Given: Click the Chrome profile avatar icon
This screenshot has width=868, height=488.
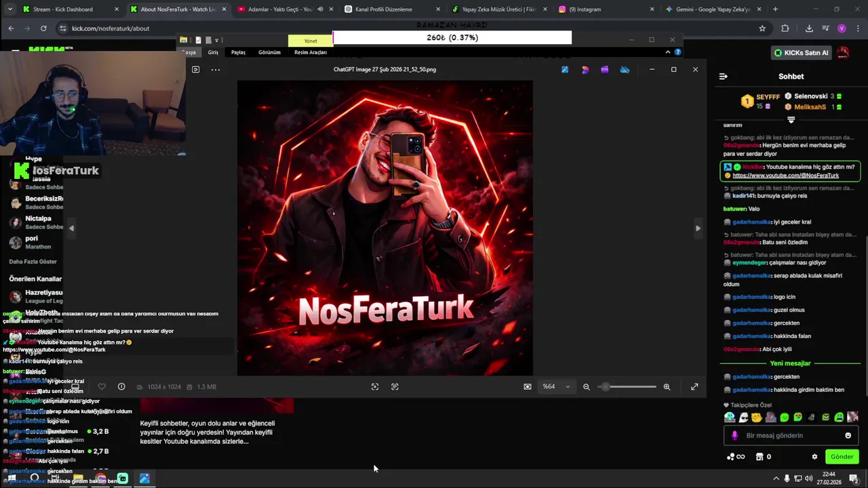Looking at the screenshot, I should click(842, 28).
